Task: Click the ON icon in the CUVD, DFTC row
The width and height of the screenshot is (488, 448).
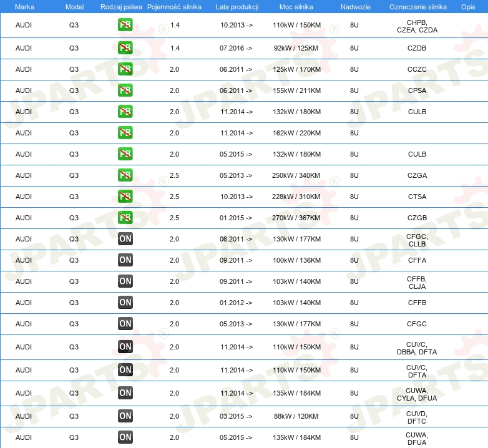Action: [125, 416]
